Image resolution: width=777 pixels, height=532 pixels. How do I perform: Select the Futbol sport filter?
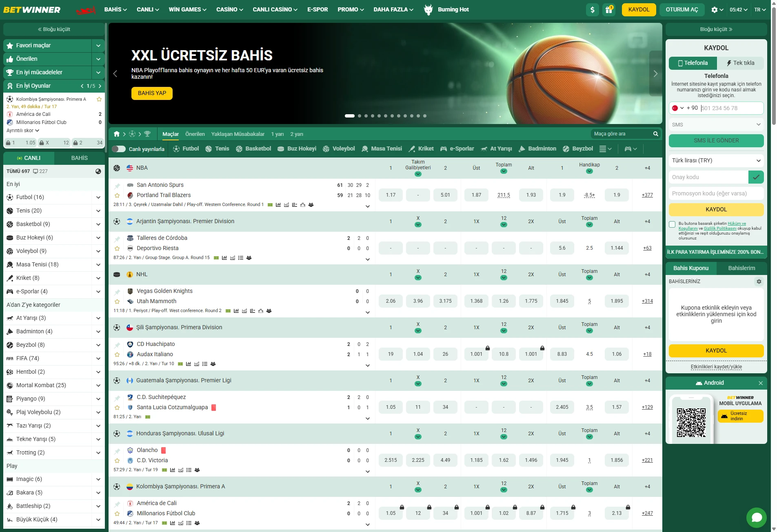pos(186,149)
